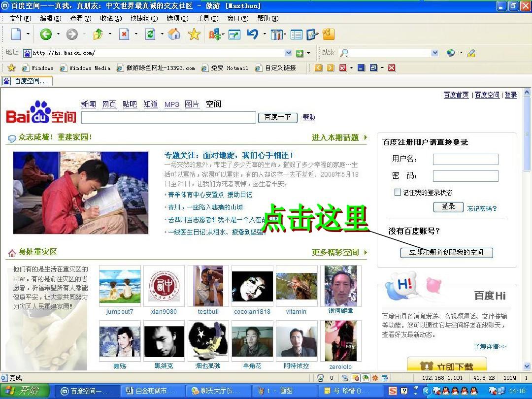Click the sidebar list view icon
The image size is (532, 399).
coord(296,34)
